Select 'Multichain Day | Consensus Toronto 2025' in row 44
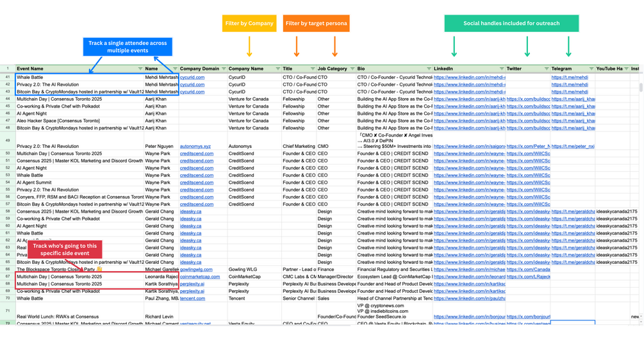 tap(79, 99)
